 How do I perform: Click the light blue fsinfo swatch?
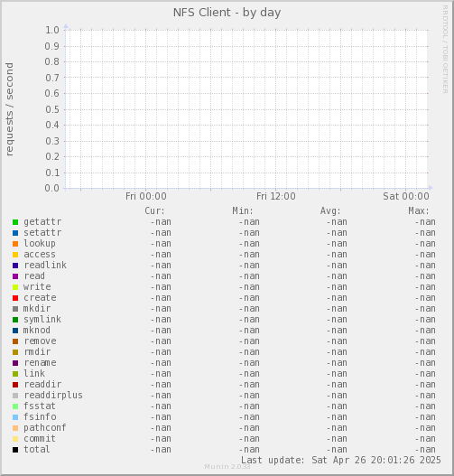pos(15,417)
